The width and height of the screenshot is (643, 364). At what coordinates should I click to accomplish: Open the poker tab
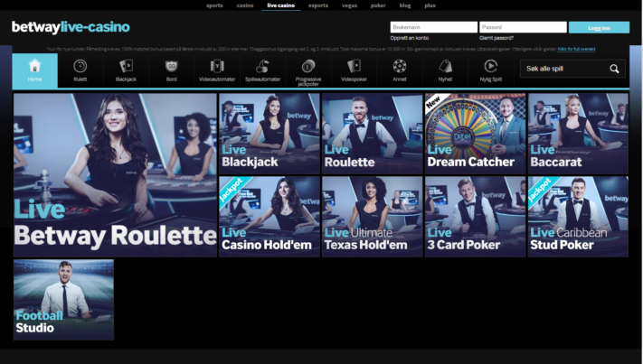coord(378,5)
